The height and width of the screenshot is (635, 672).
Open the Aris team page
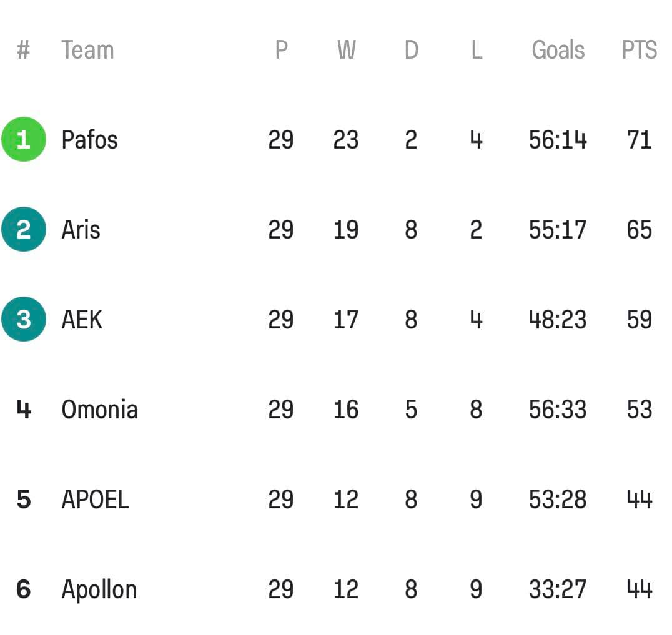pos(81,230)
